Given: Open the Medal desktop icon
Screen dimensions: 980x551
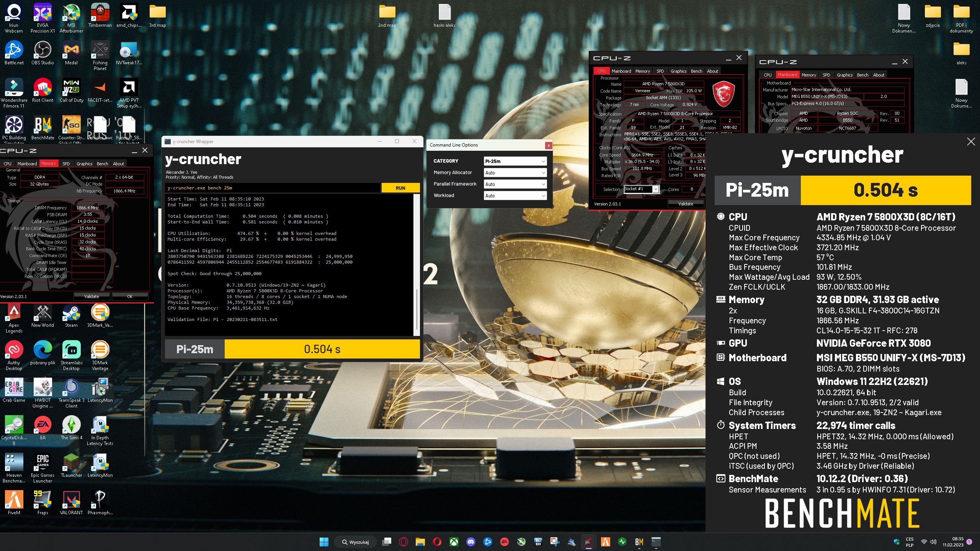Looking at the screenshot, I should (x=71, y=53).
